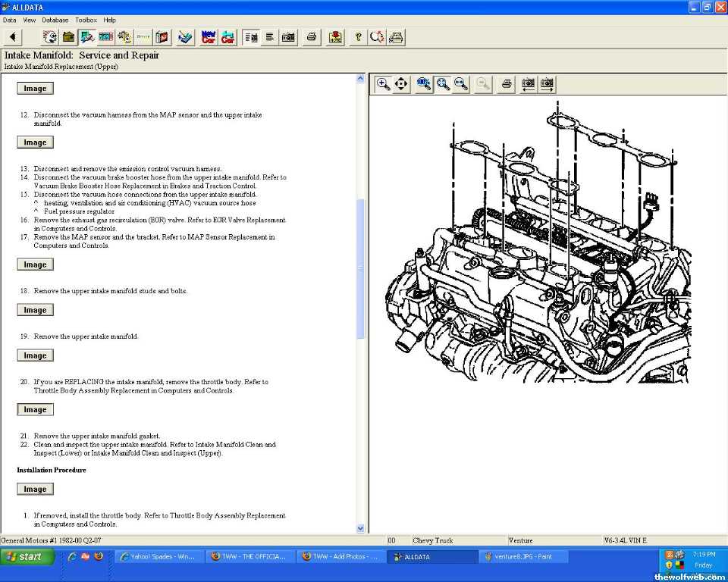Open the Toolbox menu
Viewport: 728px width, 582px height.
(86, 20)
